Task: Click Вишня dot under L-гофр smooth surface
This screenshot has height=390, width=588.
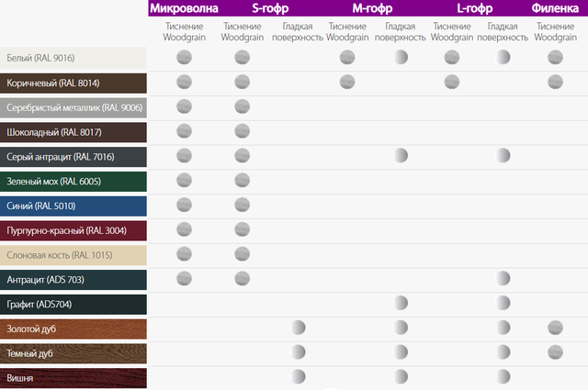Action: coord(503,376)
